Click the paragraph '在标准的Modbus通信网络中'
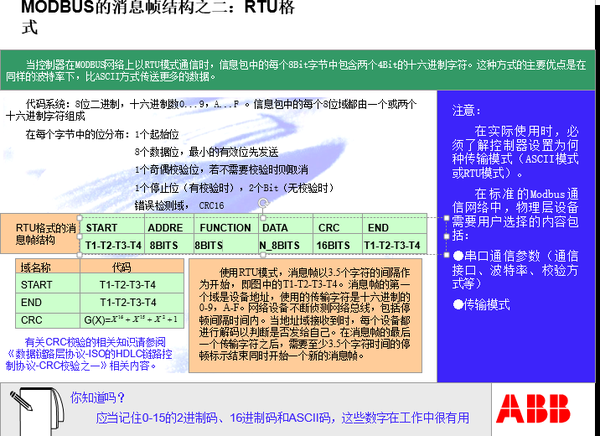Screen dimensions: 600x436 [515, 214]
